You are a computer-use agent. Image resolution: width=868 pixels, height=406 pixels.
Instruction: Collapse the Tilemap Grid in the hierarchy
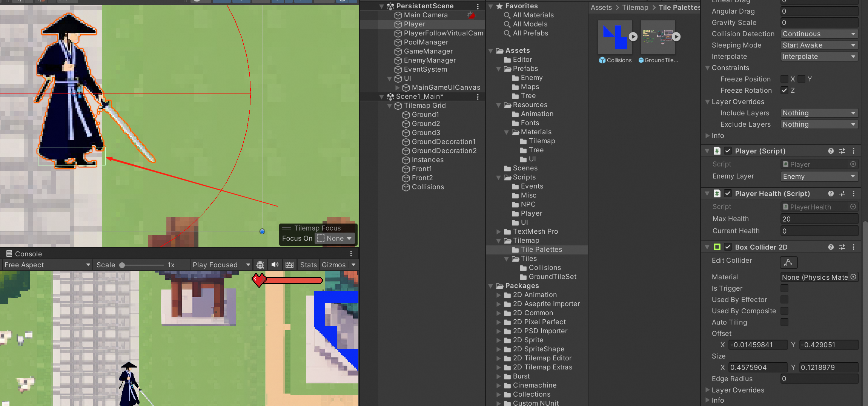pos(390,106)
